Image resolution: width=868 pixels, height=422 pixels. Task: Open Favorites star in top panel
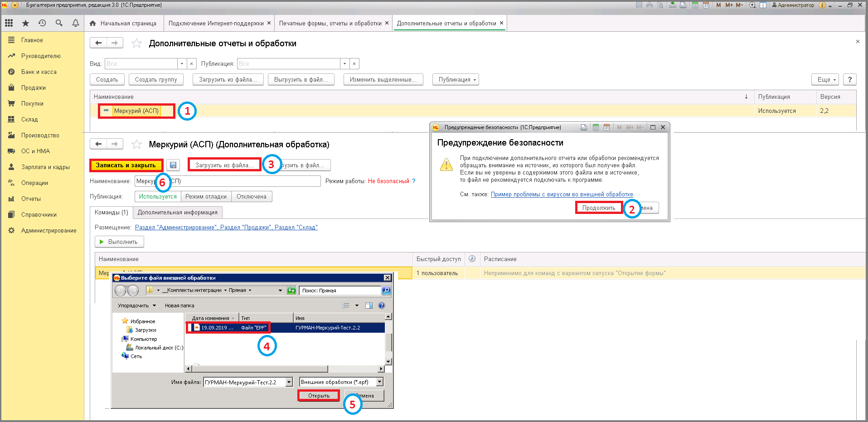click(x=25, y=23)
